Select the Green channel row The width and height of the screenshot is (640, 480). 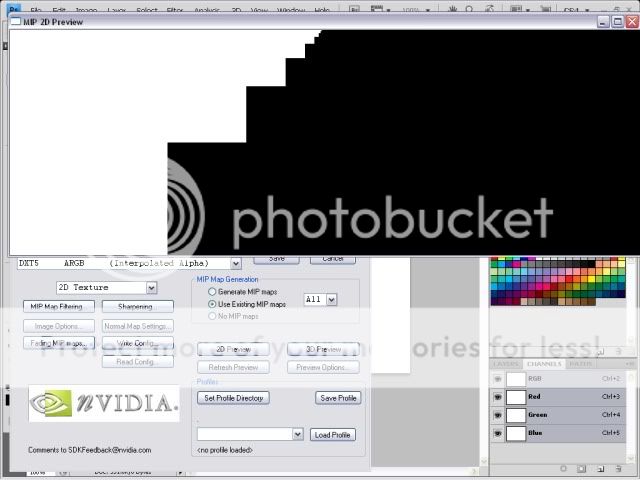[x=558, y=415]
